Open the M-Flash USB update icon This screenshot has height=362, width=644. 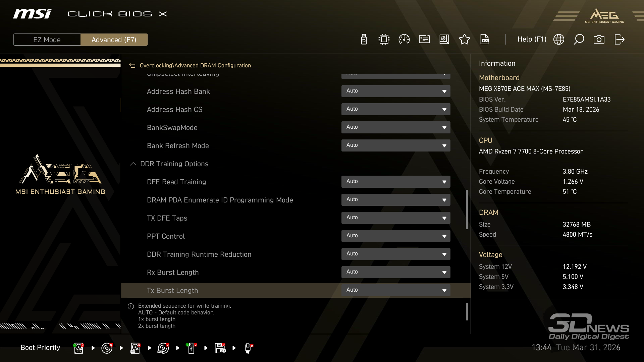(x=364, y=40)
